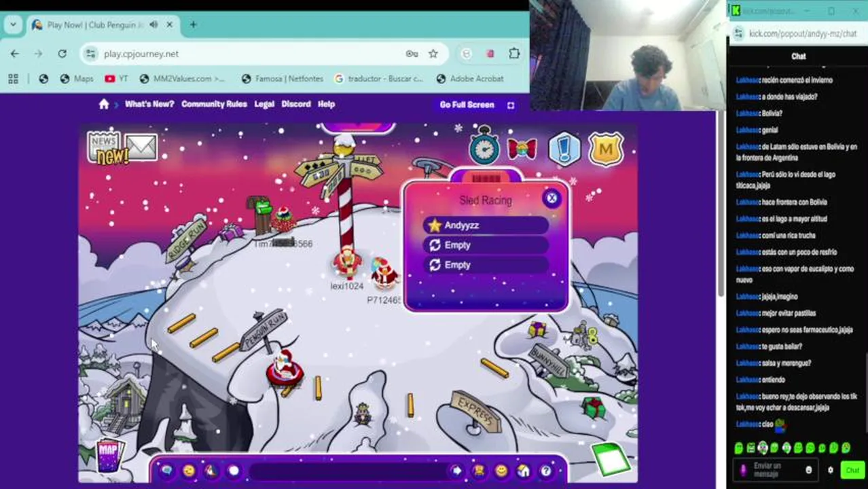
Task: Open the penguin actions icon in toolbar
Action: pyautogui.click(x=211, y=471)
